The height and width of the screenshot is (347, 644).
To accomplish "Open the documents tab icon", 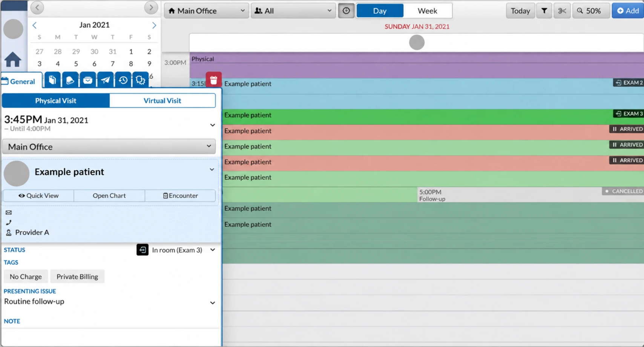I will pyautogui.click(x=52, y=80).
